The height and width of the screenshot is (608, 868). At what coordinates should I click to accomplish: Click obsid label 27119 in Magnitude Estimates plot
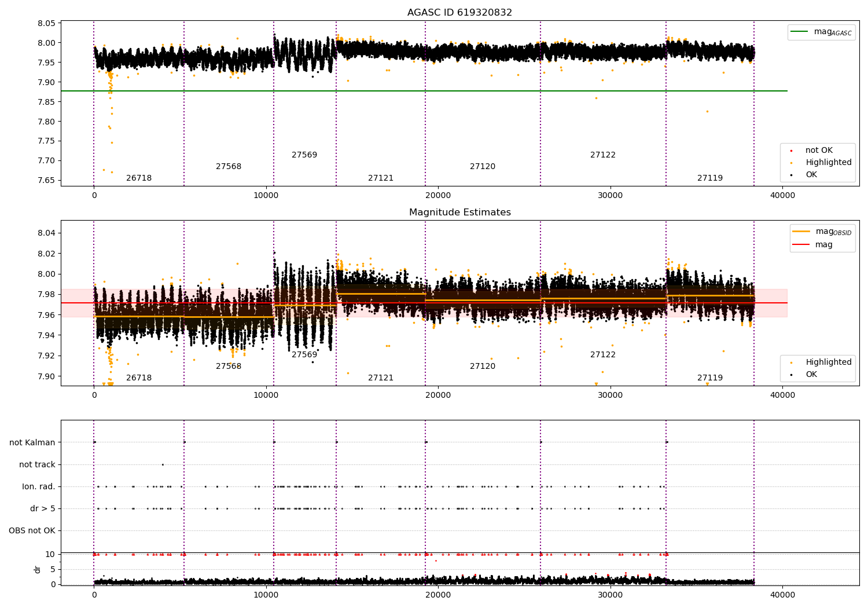pyautogui.click(x=710, y=378)
